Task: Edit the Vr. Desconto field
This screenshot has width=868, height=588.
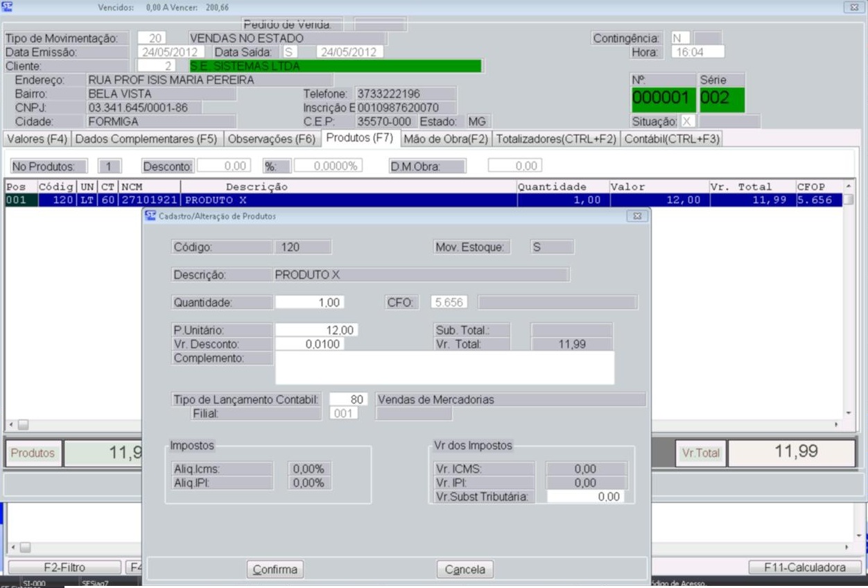Action: coord(309,344)
